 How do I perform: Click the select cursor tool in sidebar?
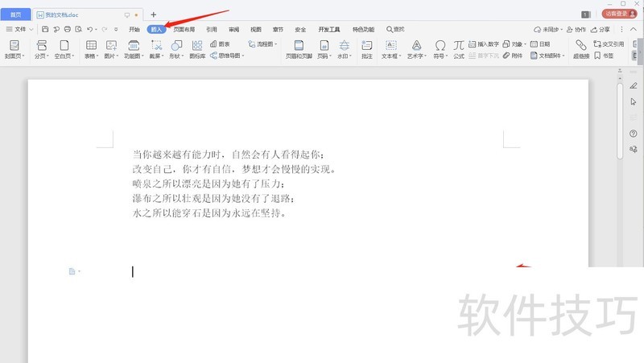click(634, 101)
